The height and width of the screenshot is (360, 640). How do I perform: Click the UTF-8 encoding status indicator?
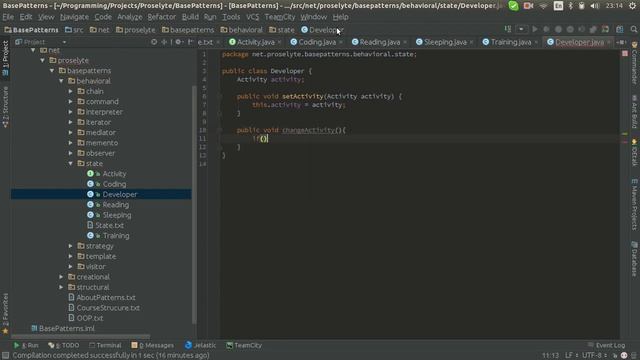[594, 356]
